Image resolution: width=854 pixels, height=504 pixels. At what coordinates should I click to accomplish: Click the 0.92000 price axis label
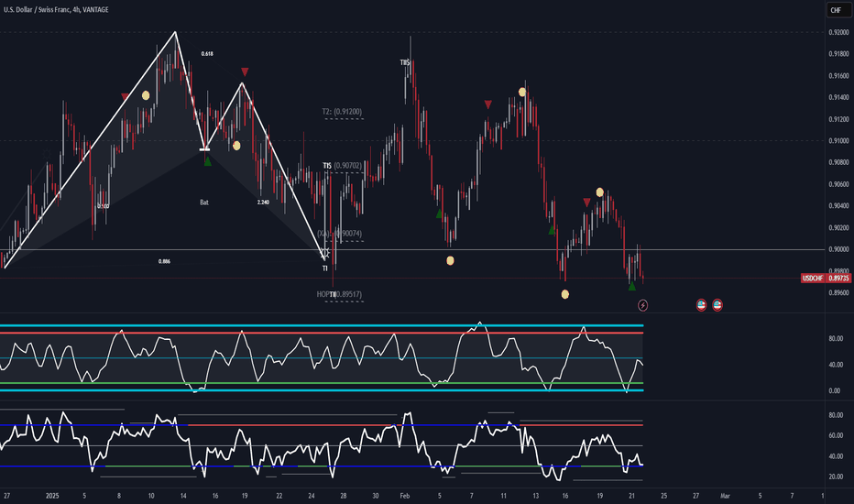[838, 33]
